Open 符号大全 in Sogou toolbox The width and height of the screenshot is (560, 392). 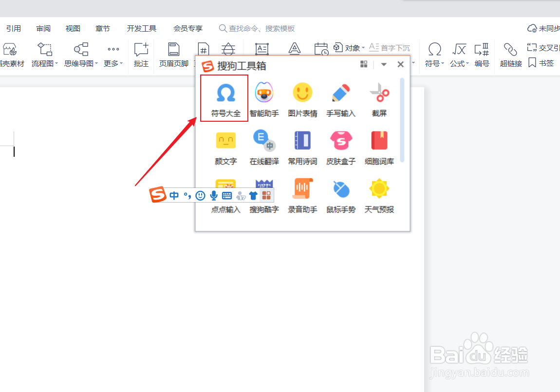pyautogui.click(x=225, y=99)
